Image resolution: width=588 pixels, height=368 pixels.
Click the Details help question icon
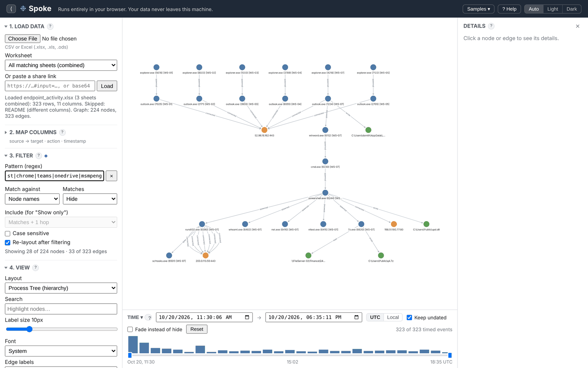491,26
